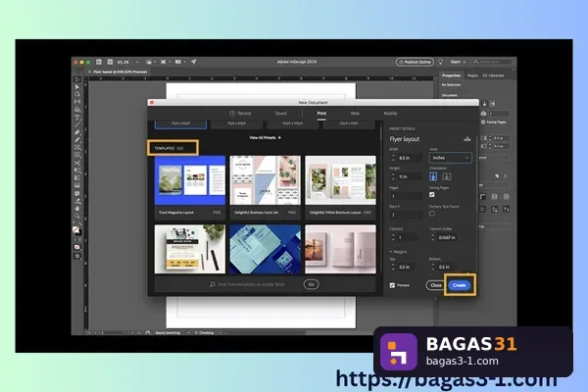Switch to the Print tab
The width and height of the screenshot is (588, 392).
click(321, 114)
